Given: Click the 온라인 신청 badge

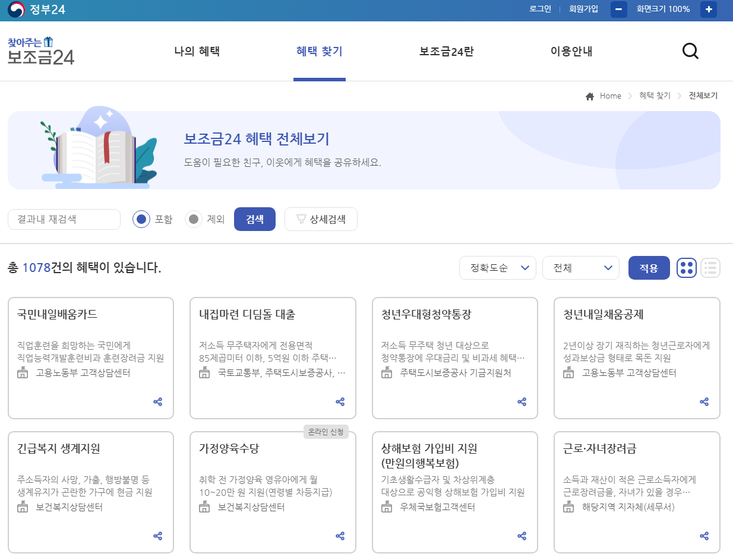Looking at the screenshot, I should coord(326,432).
